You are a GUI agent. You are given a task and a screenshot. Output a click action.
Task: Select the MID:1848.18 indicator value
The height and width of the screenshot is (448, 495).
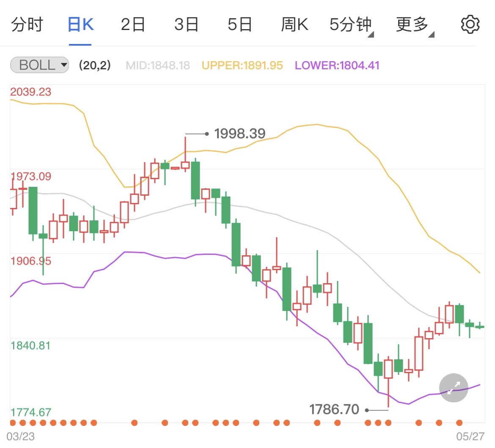[157, 65]
